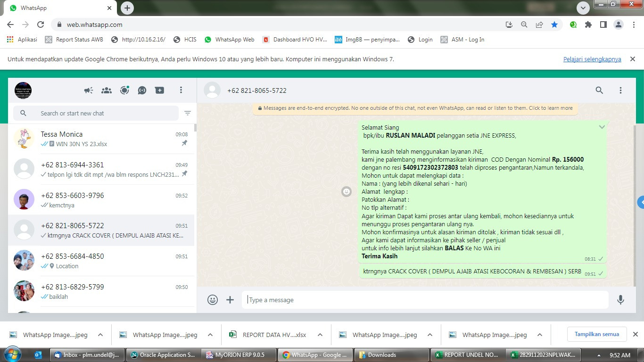This screenshot has width=644, height=362.
Task: Expand the tab search dropdown arrow
Action: tap(583, 8)
